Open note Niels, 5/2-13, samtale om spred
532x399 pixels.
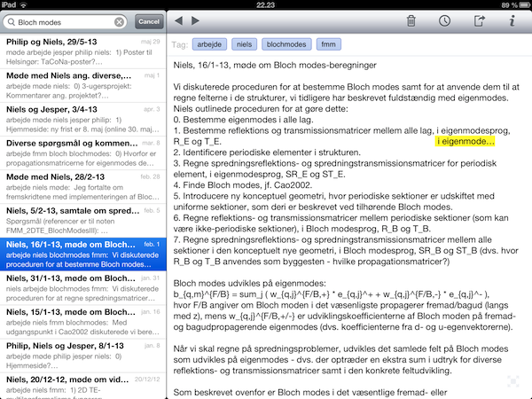tap(83, 221)
